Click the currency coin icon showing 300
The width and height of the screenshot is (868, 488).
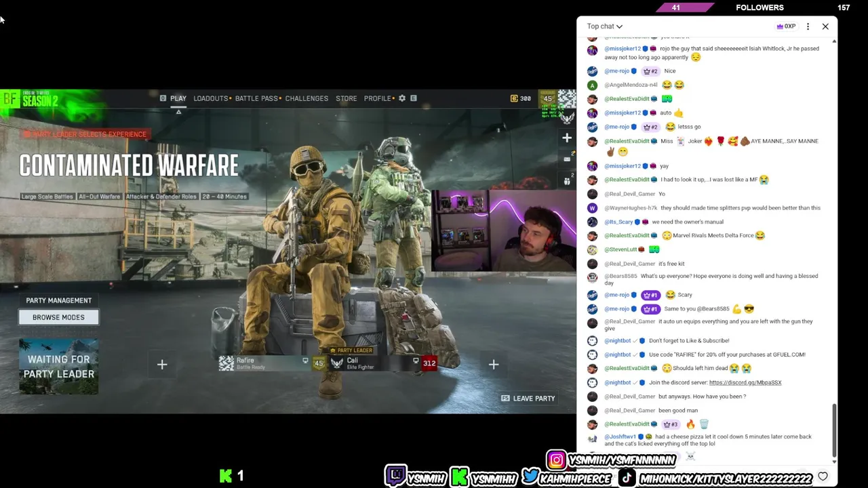click(514, 98)
